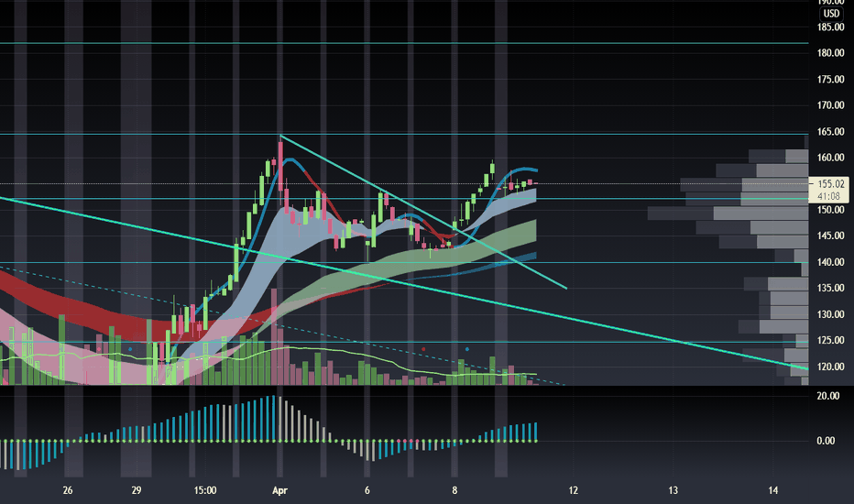
Task: Click the 140.00 price axis label
Action: [x=830, y=261]
